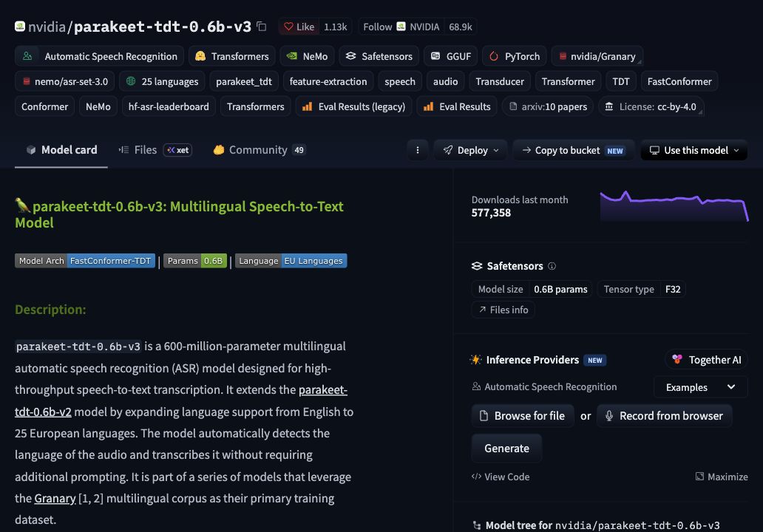Open the three-dot more options menu
763x532 pixels.
(418, 150)
